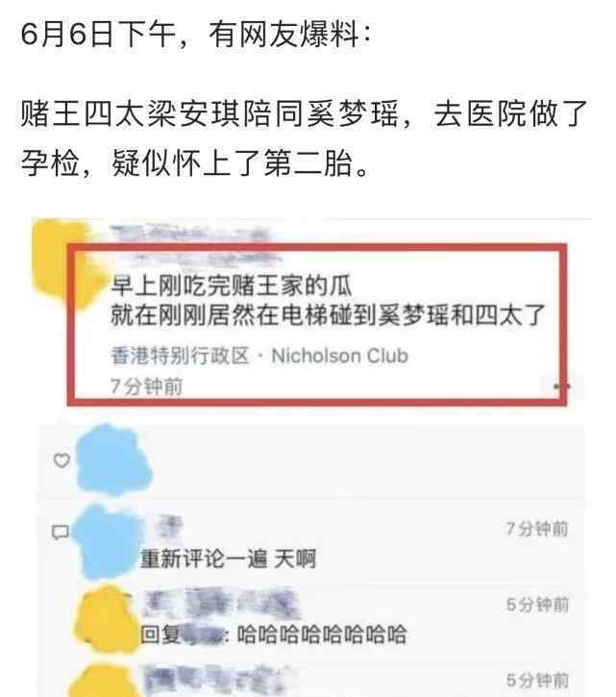Open the post's two-dot more options
The height and width of the screenshot is (697, 616).
point(562,386)
